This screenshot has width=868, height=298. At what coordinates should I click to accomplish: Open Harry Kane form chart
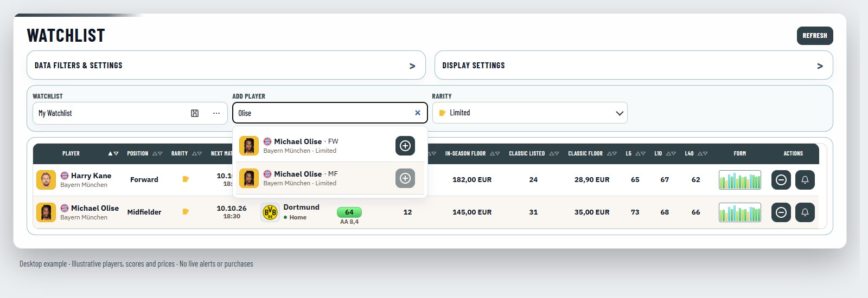click(740, 180)
